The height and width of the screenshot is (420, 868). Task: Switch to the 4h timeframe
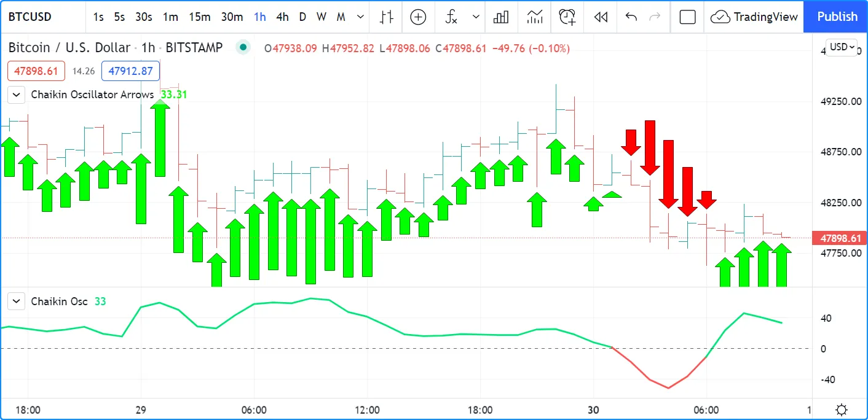pos(282,17)
